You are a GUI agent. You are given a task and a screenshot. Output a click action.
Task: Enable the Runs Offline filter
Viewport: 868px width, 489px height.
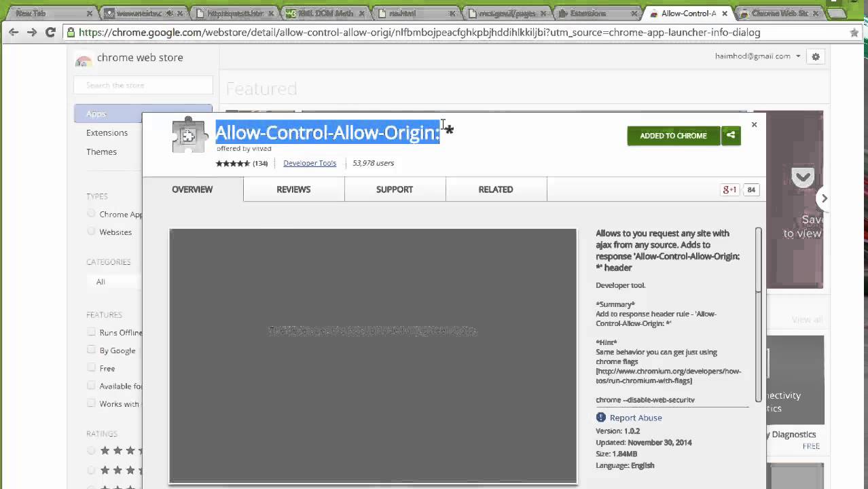[x=91, y=332]
